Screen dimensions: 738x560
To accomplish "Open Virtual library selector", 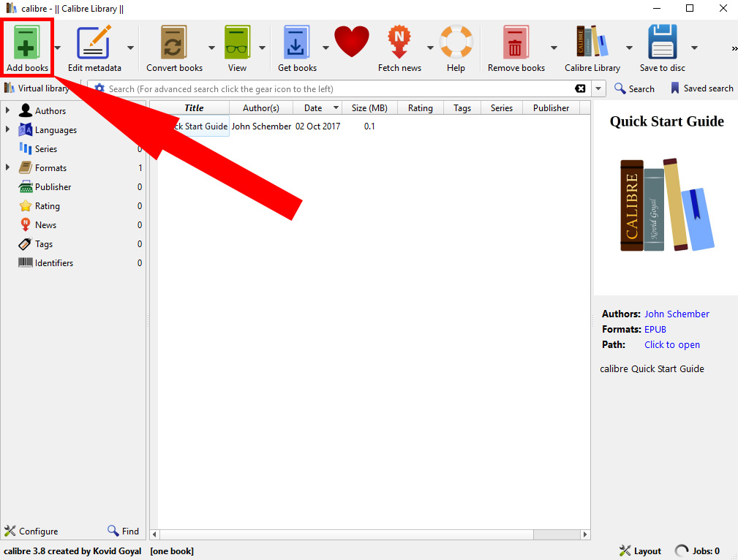I will [x=37, y=88].
